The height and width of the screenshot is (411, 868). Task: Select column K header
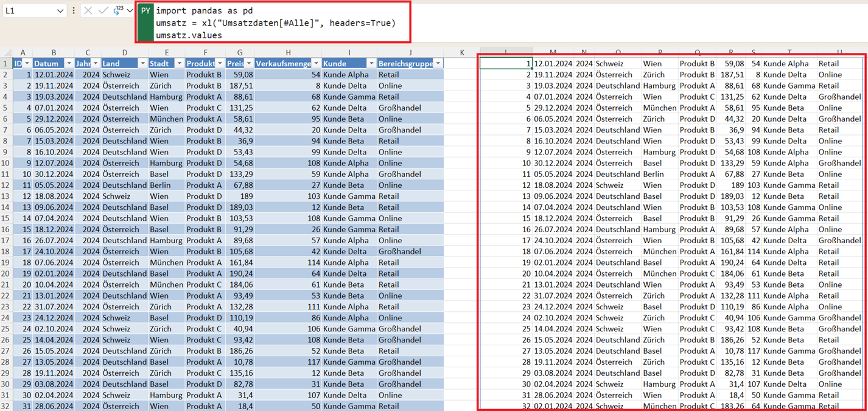pos(462,53)
